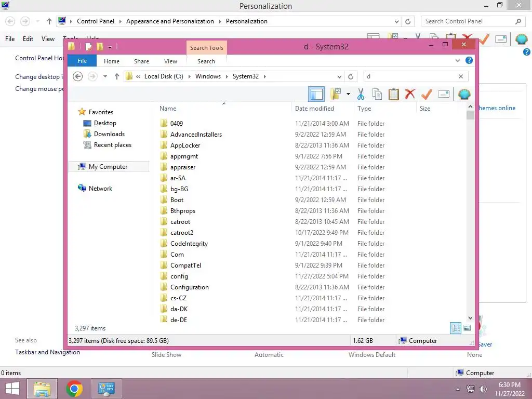Click the Cut scissors icon
Image resolution: width=532 pixels, height=399 pixels.
[x=361, y=94]
